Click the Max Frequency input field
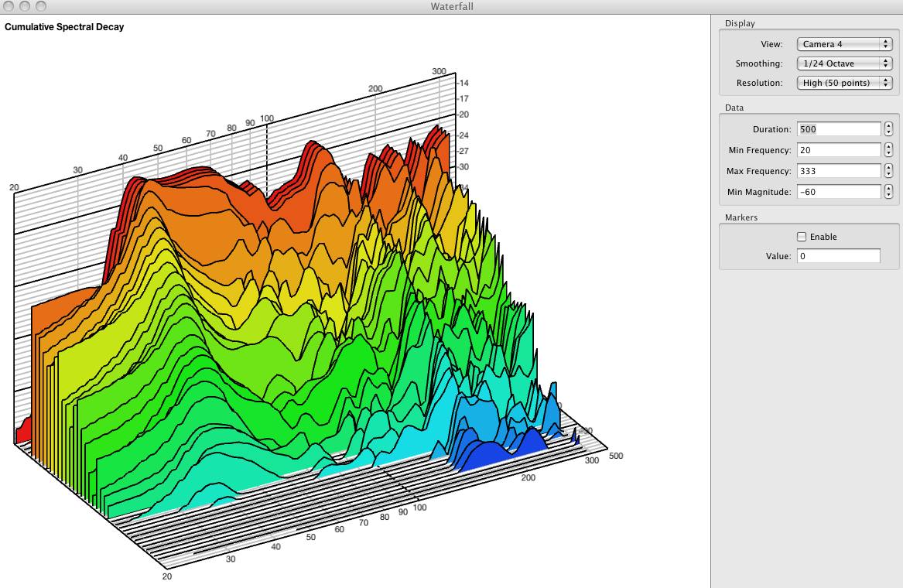The image size is (903, 588). [x=839, y=171]
